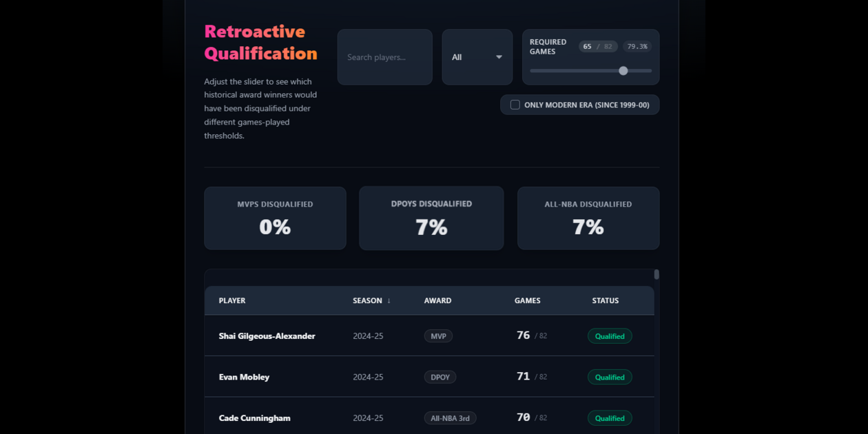Click the MVP award badge

tap(438, 336)
